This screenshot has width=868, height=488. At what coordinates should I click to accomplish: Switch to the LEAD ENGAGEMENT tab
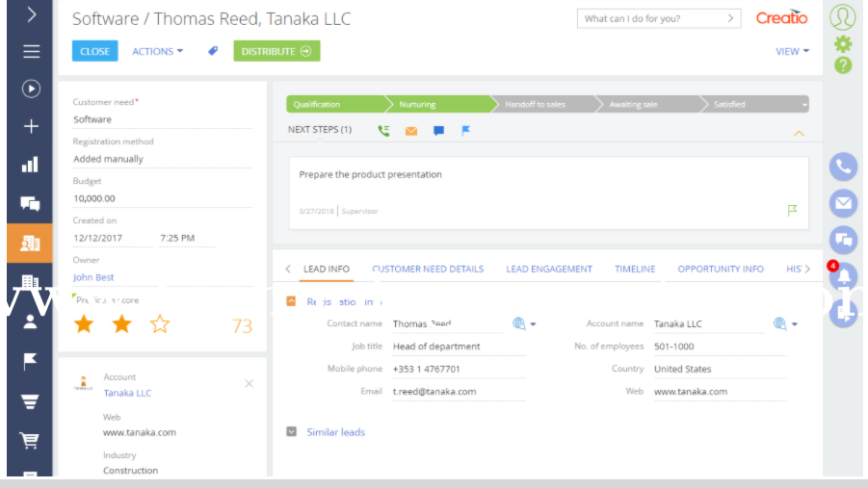point(549,269)
